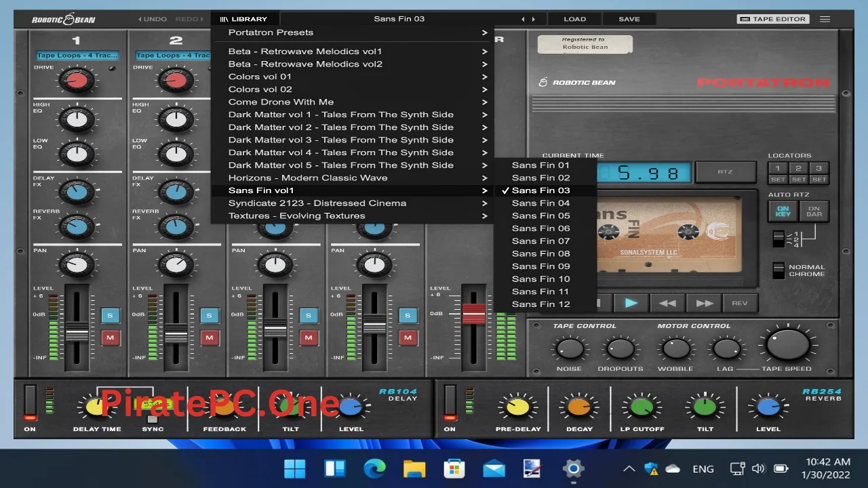Rewind the tape with the rewind button
Image resolution: width=868 pixels, height=488 pixels.
[668, 303]
